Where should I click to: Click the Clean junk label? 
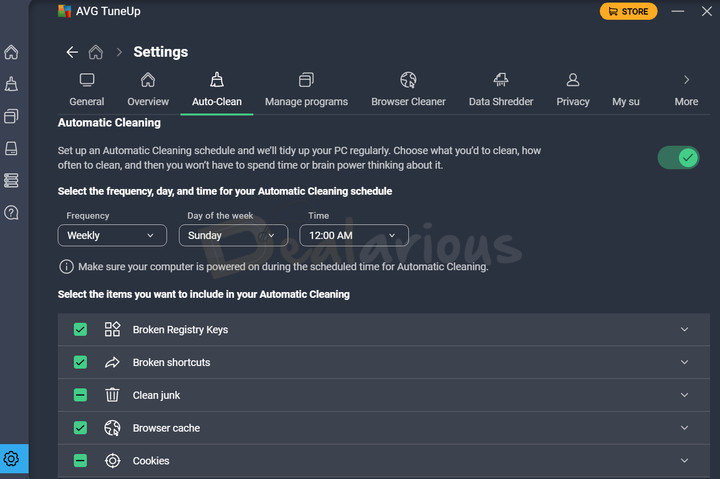[x=156, y=395]
